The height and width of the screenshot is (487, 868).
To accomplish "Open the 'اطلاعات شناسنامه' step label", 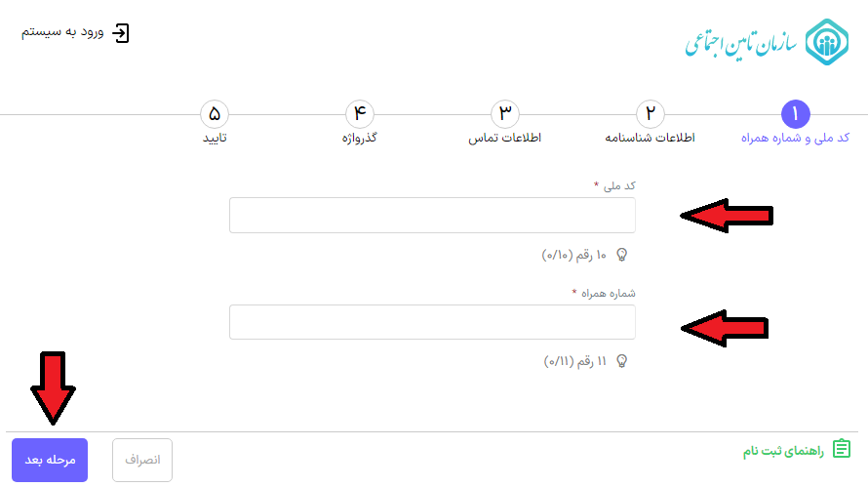I will tap(651, 139).
